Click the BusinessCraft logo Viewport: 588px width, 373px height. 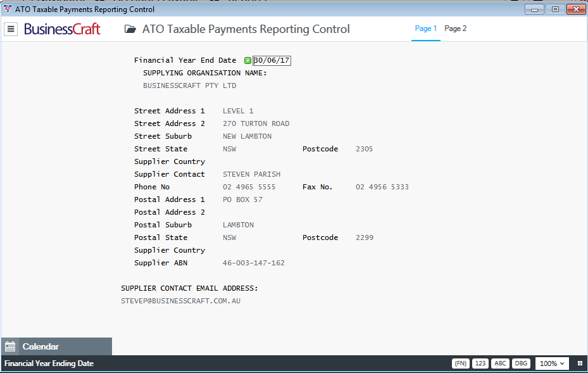point(62,29)
